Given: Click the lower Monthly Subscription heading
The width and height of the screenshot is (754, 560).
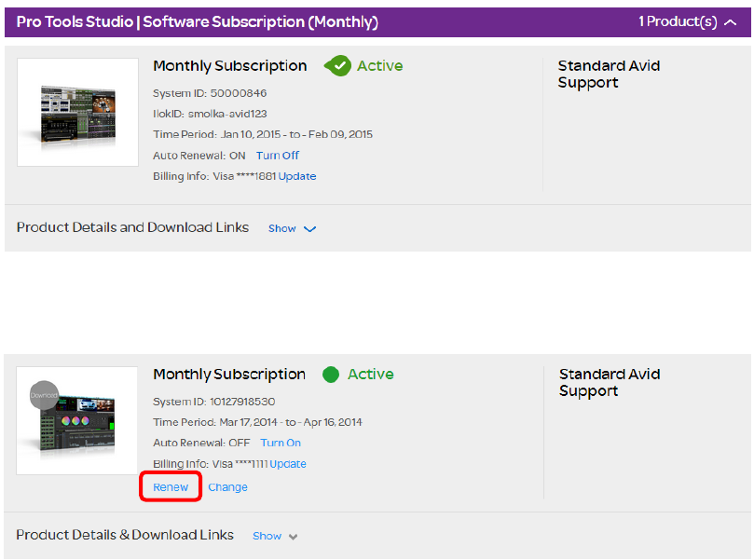Looking at the screenshot, I should 229,375.
